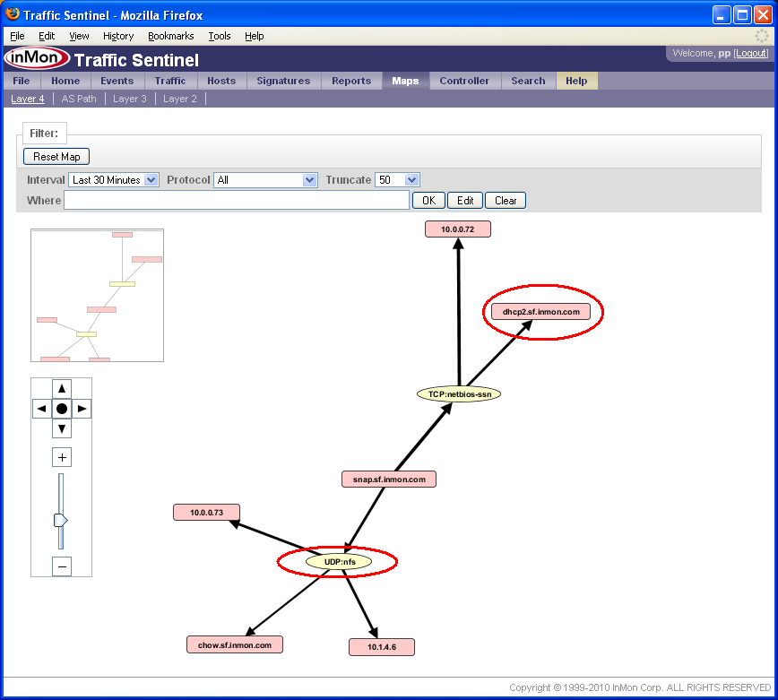Focus the Where filter text field
This screenshot has height=700, width=778.
pos(237,201)
